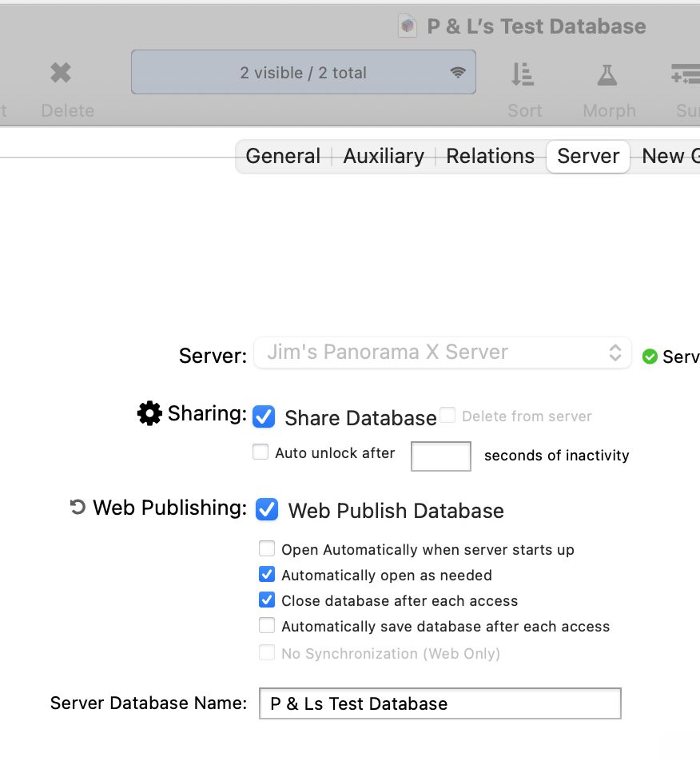Screen dimensions: 700x761
Task: Click the Delete X toolbar icon
Action: (61, 74)
